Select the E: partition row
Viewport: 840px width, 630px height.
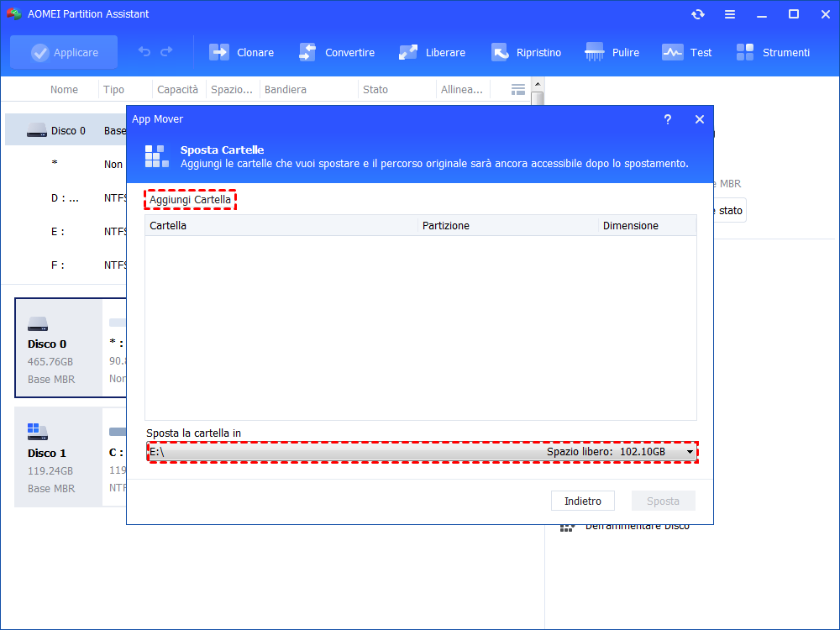(66, 232)
